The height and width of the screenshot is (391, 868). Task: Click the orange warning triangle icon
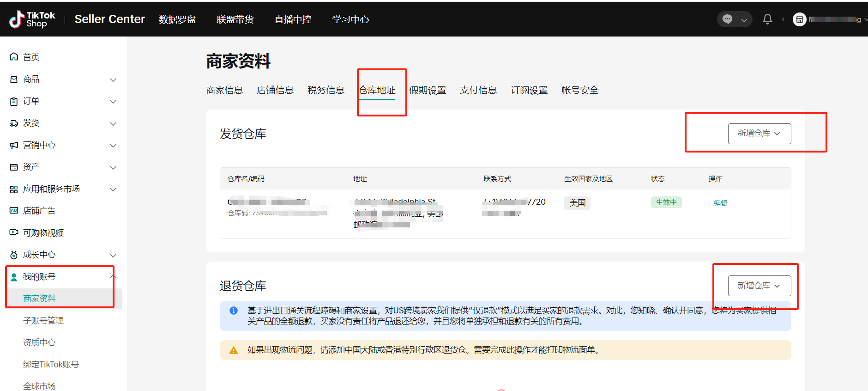[234, 350]
